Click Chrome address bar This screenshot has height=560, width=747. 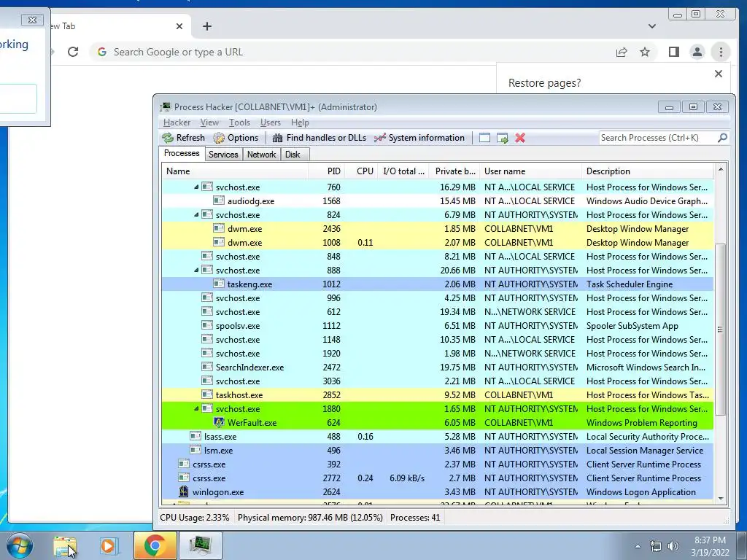[352, 52]
